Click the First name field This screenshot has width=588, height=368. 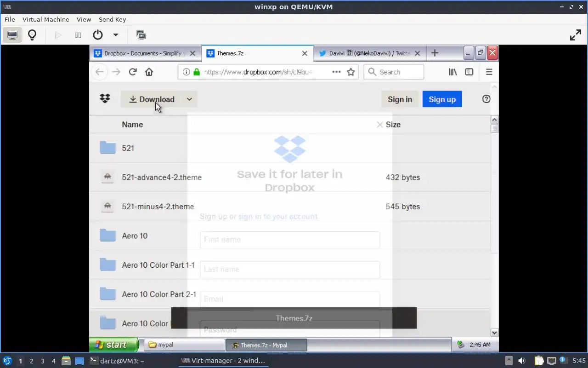click(x=290, y=240)
